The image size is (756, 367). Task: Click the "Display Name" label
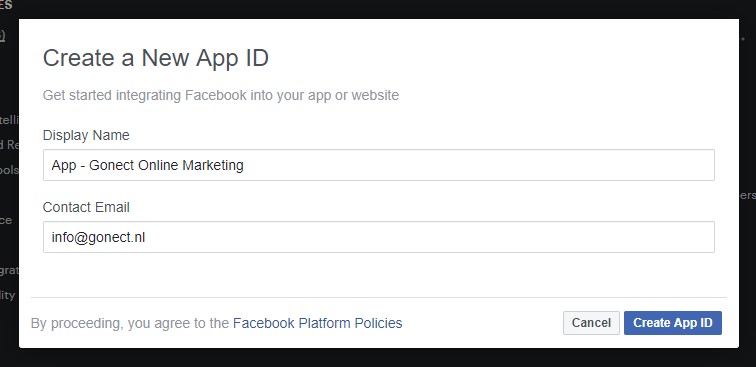(86, 135)
